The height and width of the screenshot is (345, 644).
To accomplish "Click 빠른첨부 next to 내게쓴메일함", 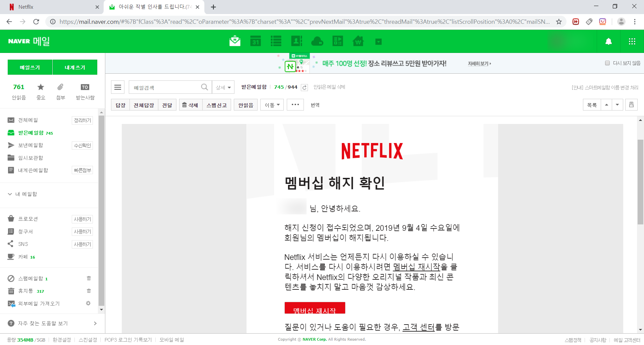I will (83, 170).
